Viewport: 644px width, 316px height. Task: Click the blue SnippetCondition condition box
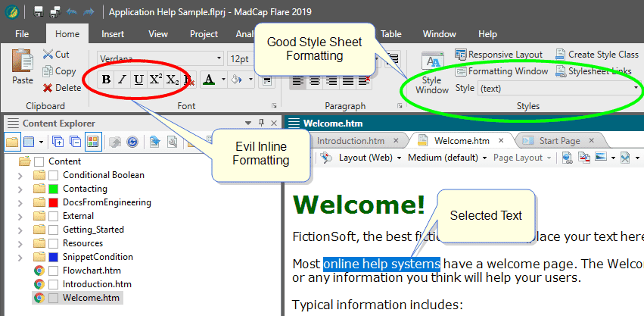pyautogui.click(x=54, y=257)
